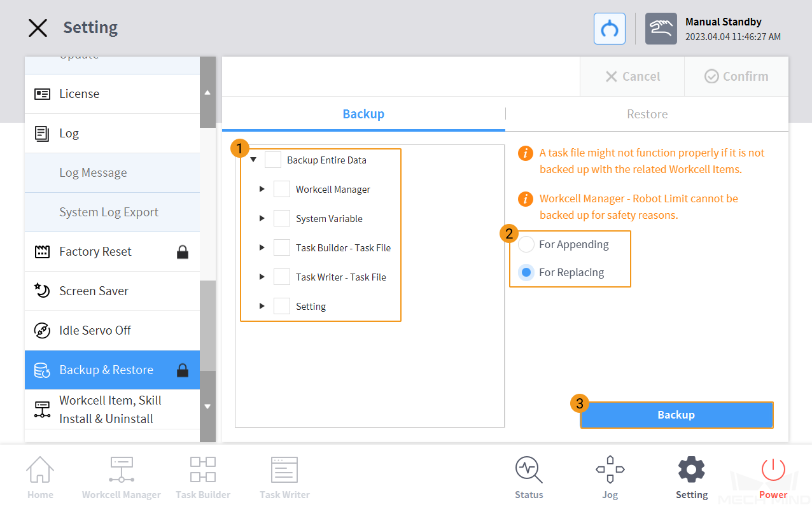Click the 'Workcell Item, Skill Install & Uninstall' label
812x507 pixels.
pos(110,410)
